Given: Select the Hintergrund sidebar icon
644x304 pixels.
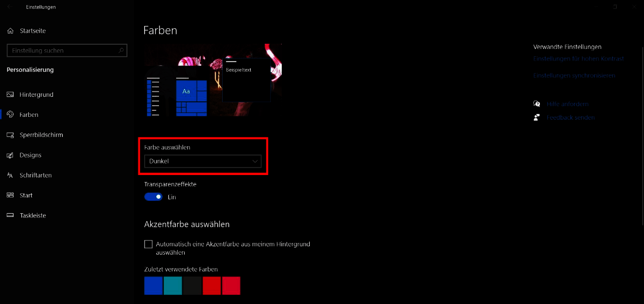Looking at the screenshot, I should 10,95.
